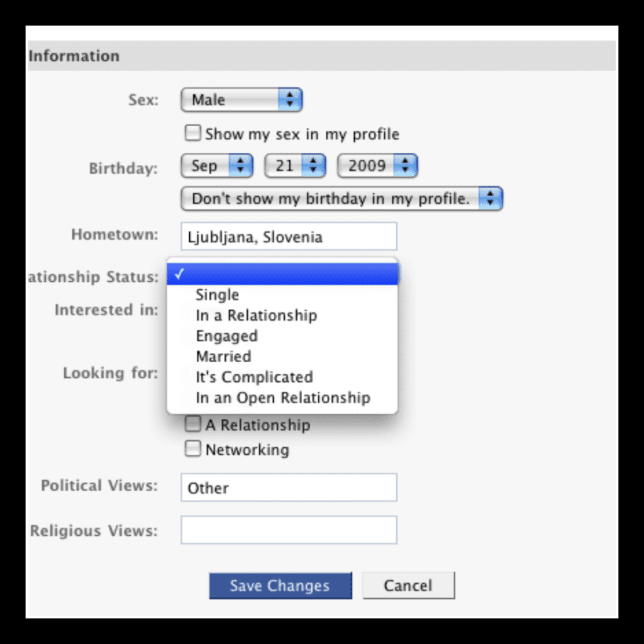Image resolution: width=644 pixels, height=644 pixels.
Task: Open birthday visibility dropdown
Action: 341,199
